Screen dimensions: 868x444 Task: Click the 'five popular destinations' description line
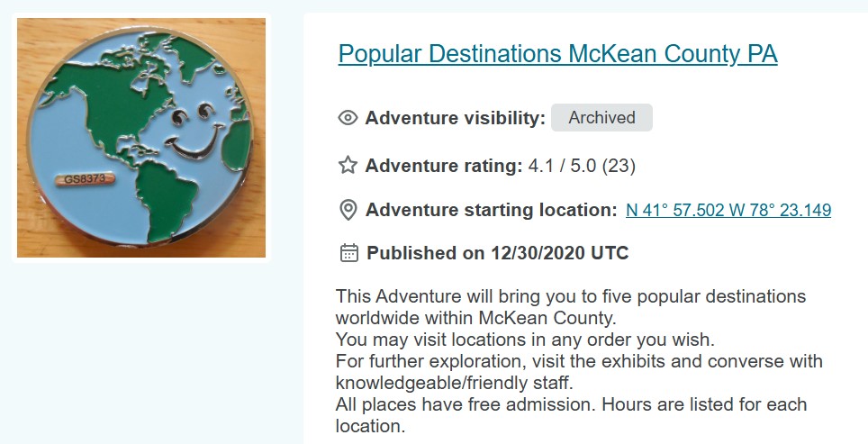coord(570,296)
